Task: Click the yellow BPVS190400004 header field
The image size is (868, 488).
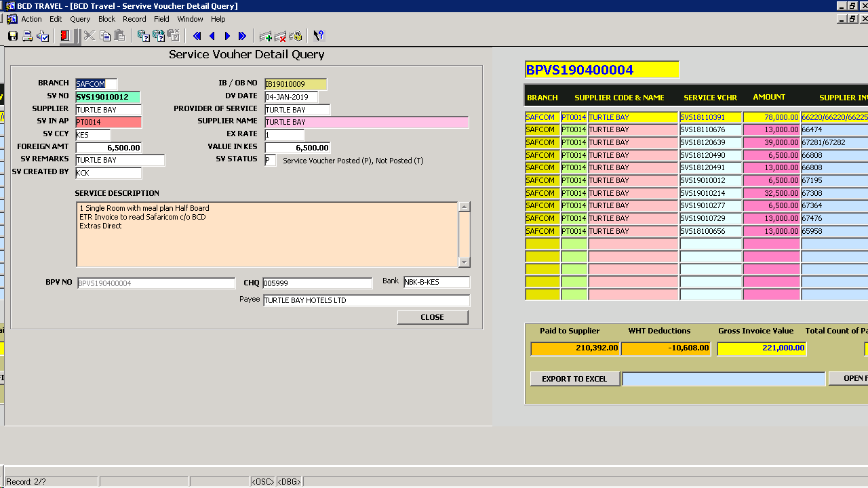Action: 602,70
